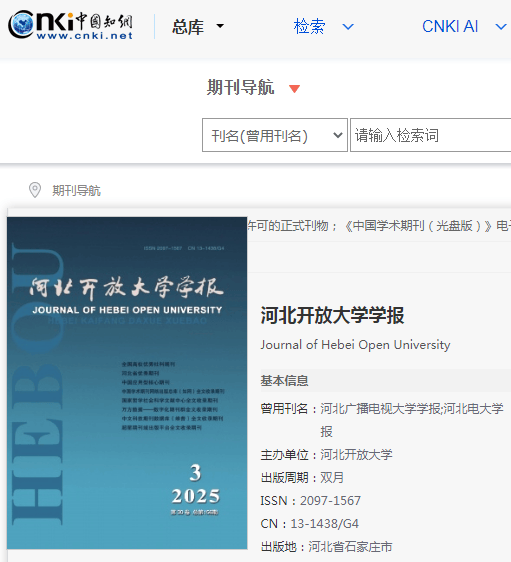Click sponsor value 河北开放大学
Viewport: 511px width, 562px height.
point(356,454)
